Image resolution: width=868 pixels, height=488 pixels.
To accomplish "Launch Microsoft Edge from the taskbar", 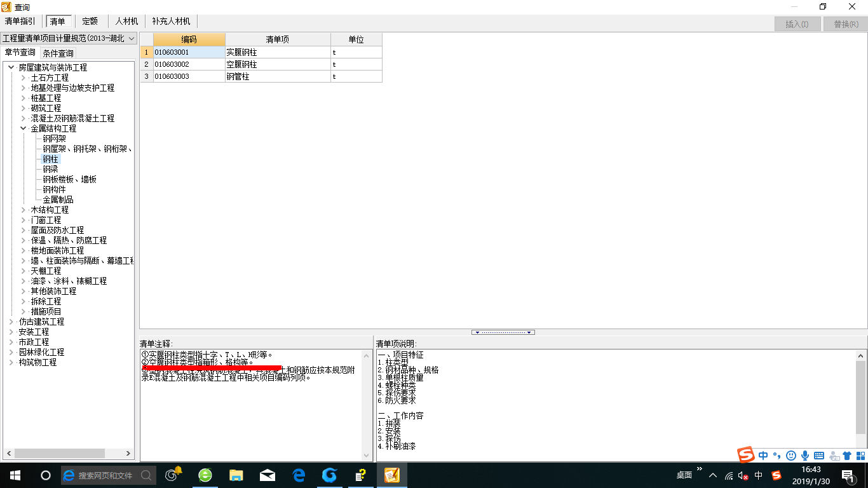I will (299, 475).
